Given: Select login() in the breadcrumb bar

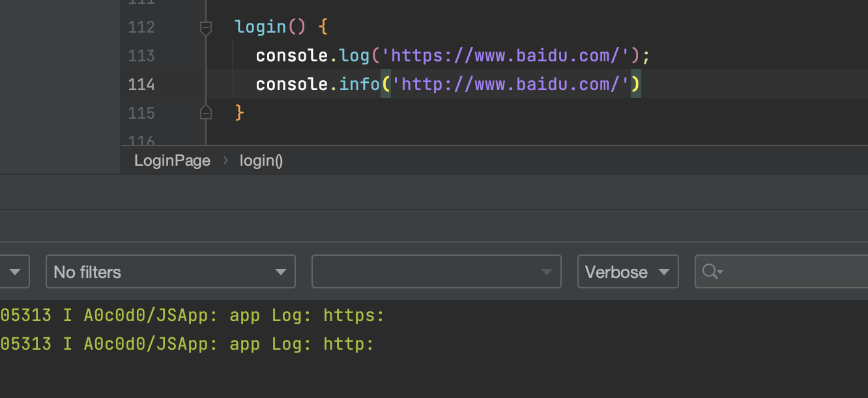Looking at the screenshot, I should pyautogui.click(x=261, y=161).
